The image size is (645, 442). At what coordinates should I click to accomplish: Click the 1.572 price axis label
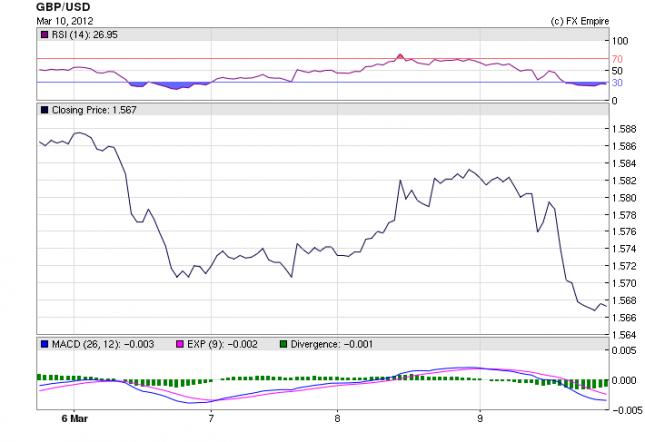(624, 266)
